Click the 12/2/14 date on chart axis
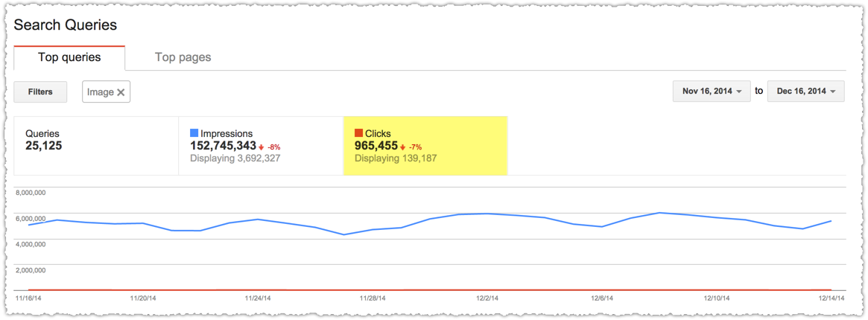 pyautogui.click(x=487, y=298)
